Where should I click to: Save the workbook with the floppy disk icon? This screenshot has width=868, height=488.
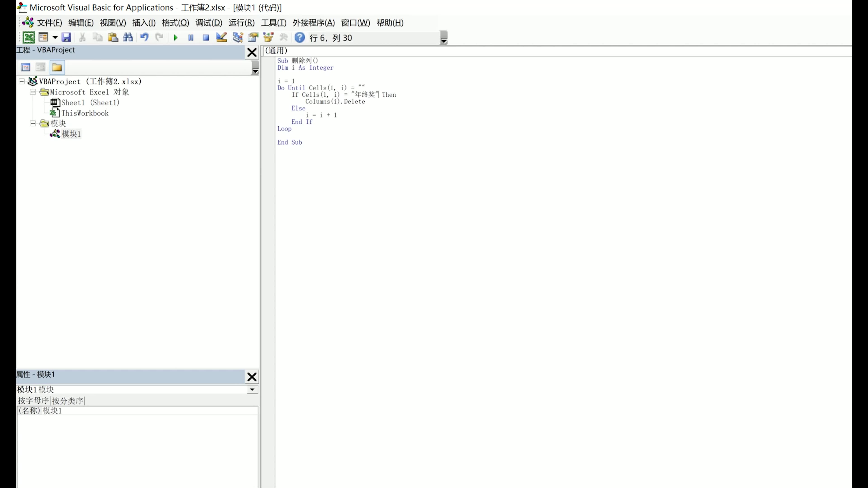tap(66, 37)
